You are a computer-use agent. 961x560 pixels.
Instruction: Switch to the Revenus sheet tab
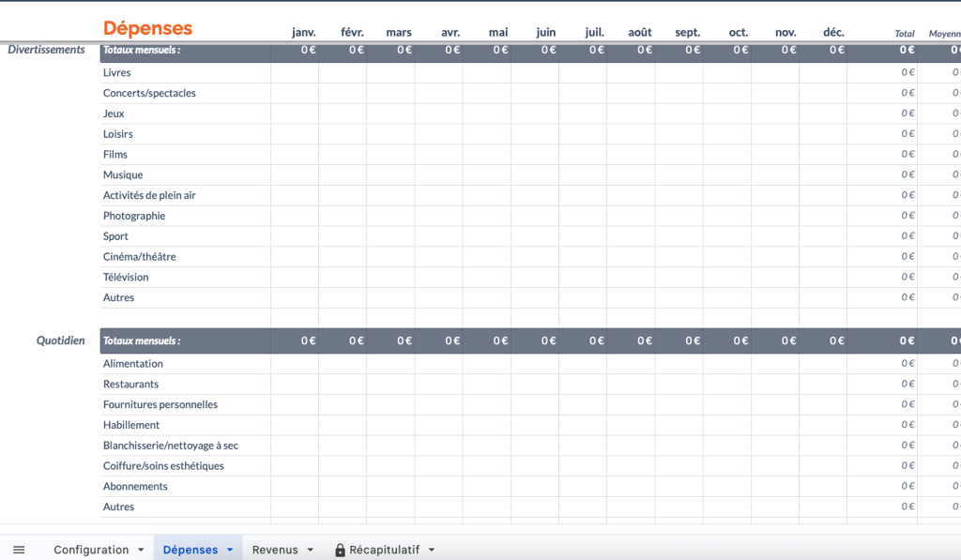[x=275, y=550]
